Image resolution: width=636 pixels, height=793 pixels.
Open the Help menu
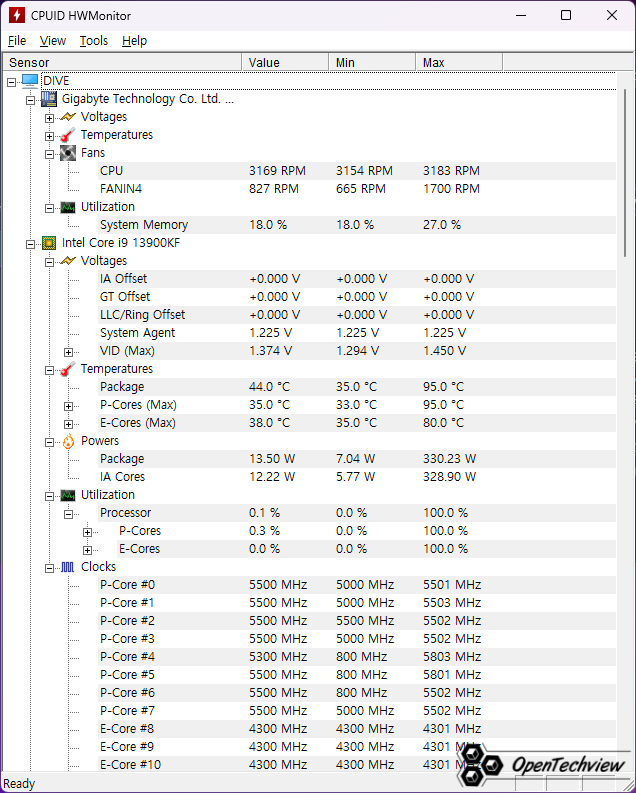(134, 41)
